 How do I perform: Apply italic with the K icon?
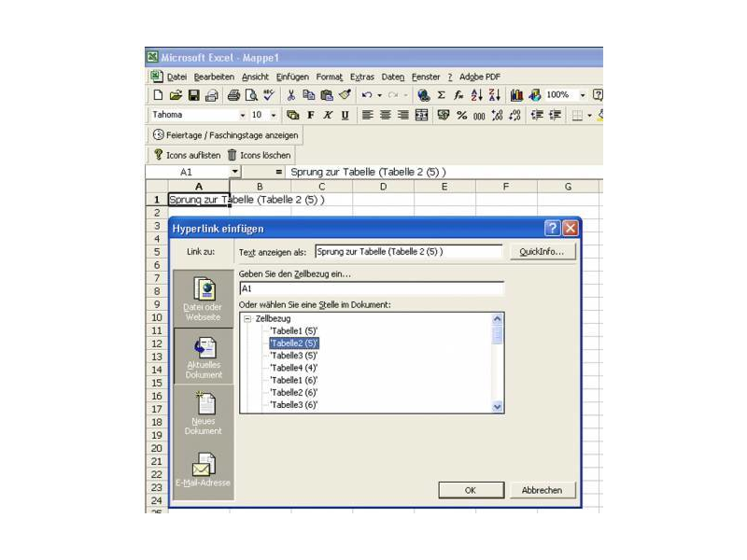click(328, 115)
